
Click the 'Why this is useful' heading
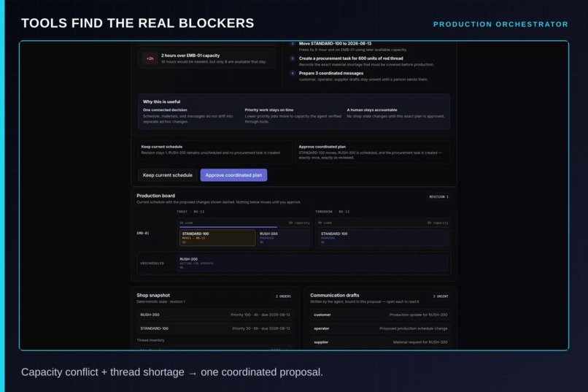click(162, 101)
